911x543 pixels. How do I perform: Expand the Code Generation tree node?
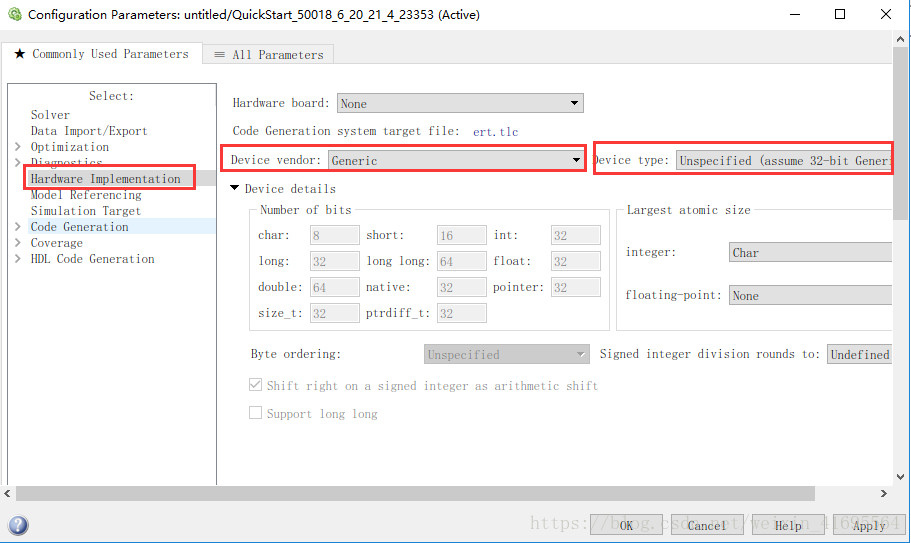tap(17, 226)
